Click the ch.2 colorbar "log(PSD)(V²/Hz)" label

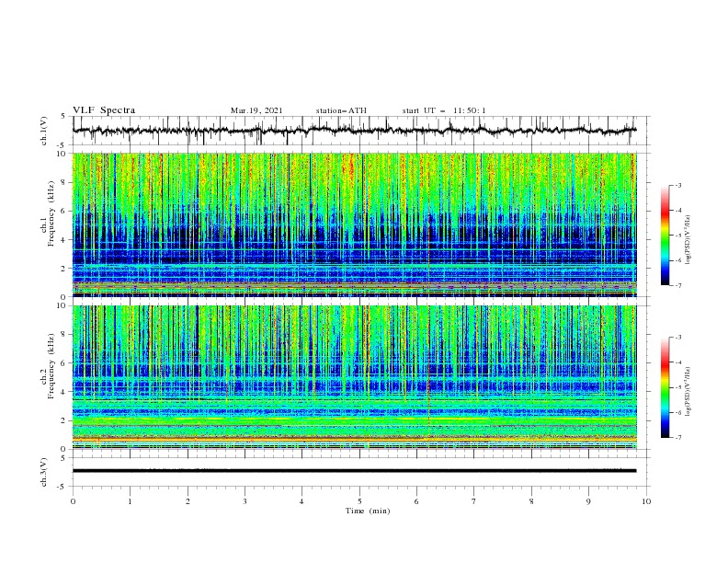[x=688, y=392]
